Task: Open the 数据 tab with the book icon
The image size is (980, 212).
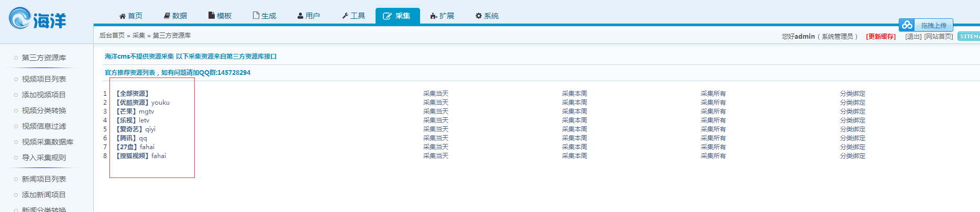Action: coord(175,16)
